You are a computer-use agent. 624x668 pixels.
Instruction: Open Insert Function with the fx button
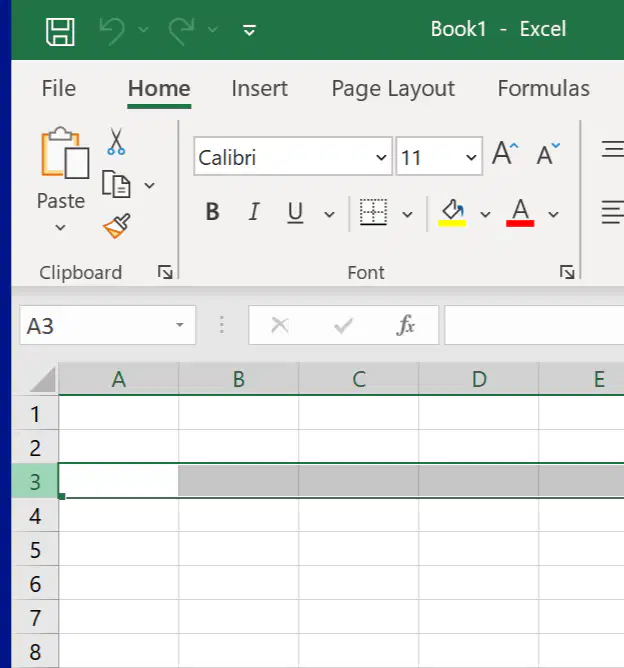(x=405, y=325)
